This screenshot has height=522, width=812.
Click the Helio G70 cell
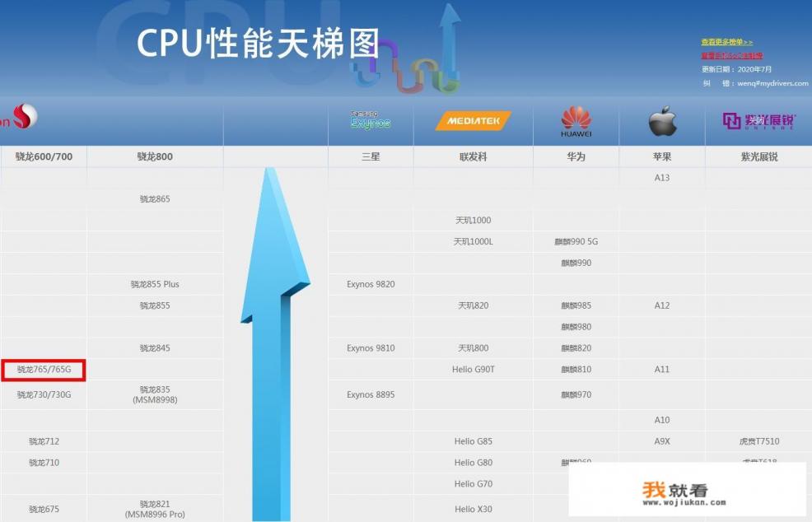click(x=473, y=483)
